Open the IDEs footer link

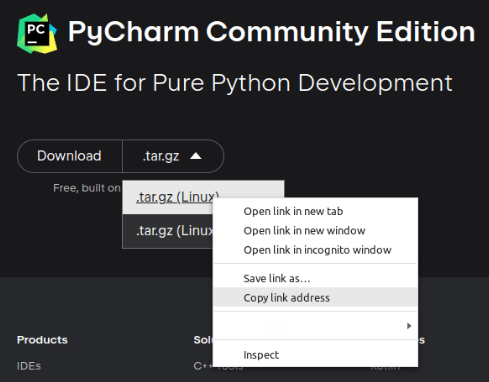pyautogui.click(x=29, y=366)
